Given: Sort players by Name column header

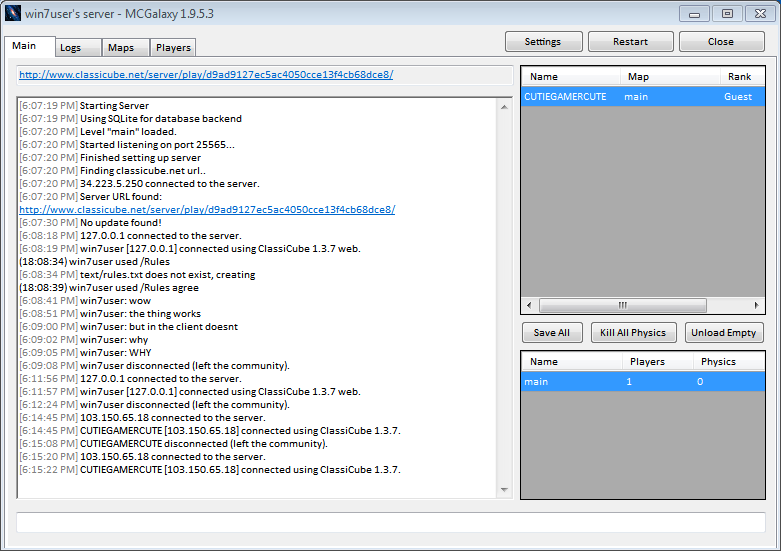Looking at the screenshot, I should (x=570, y=77).
